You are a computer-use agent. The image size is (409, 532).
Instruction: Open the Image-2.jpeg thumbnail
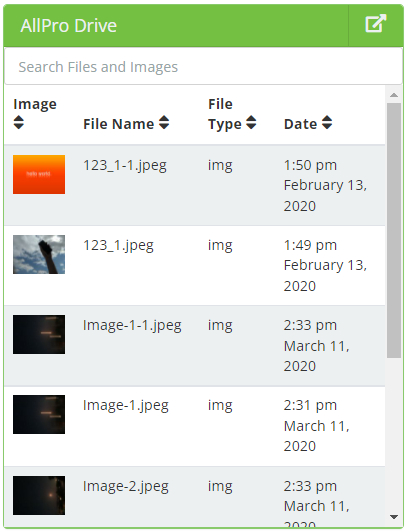tap(39, 495)
